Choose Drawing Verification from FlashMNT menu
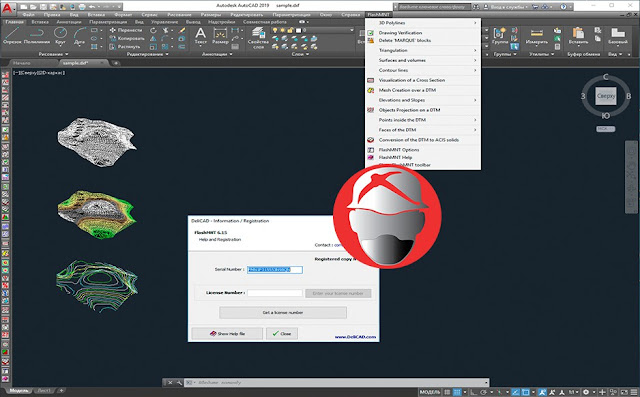 423,33
